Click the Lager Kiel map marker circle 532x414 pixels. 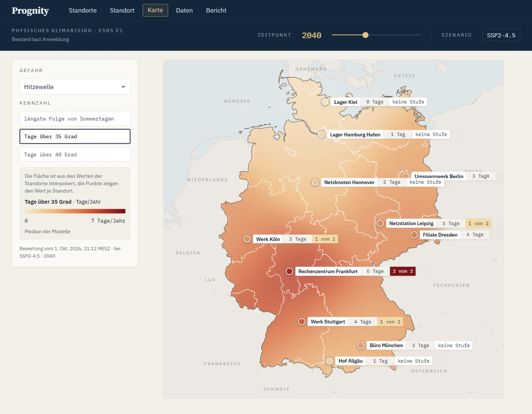[x=325, y=102]
